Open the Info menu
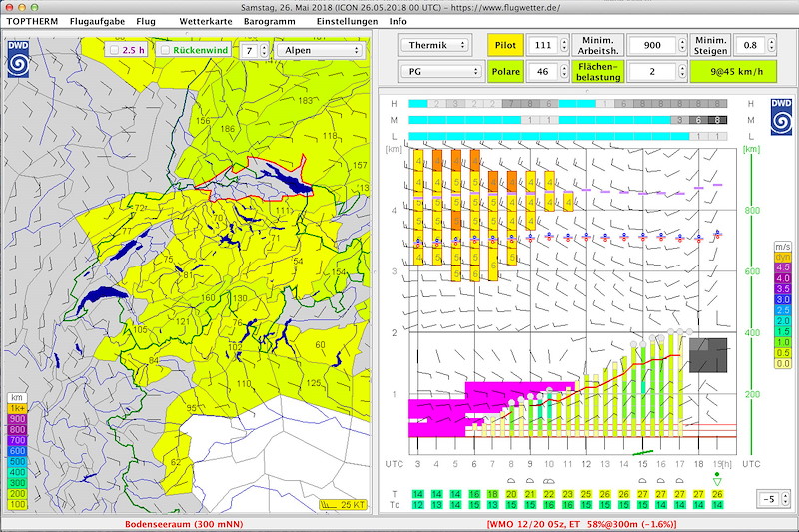Screen dimensions: 799x532 pyautogui.click(x=398, y=21)
